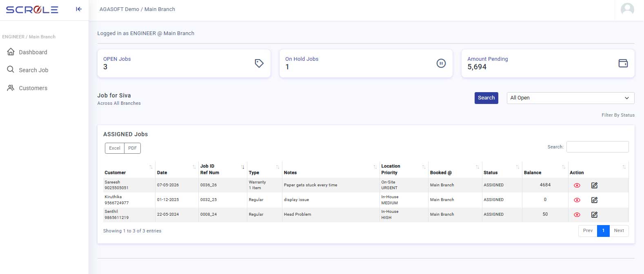Viewport: 644px width, 274px height.
Task: Sort table by Notes column
Action: tap(331, 170)
